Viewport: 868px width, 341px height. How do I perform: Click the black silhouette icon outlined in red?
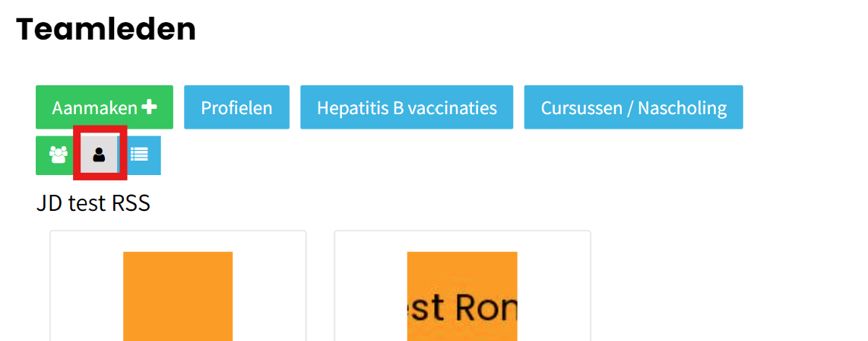[x=100, y=155]
